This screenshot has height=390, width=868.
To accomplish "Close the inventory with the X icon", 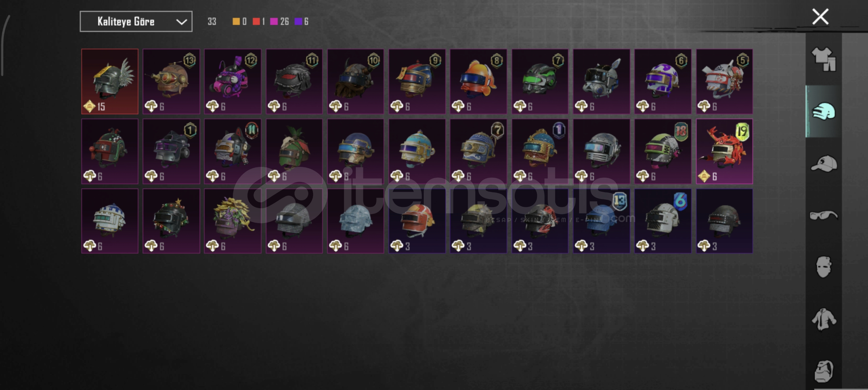I will (820, 17).
